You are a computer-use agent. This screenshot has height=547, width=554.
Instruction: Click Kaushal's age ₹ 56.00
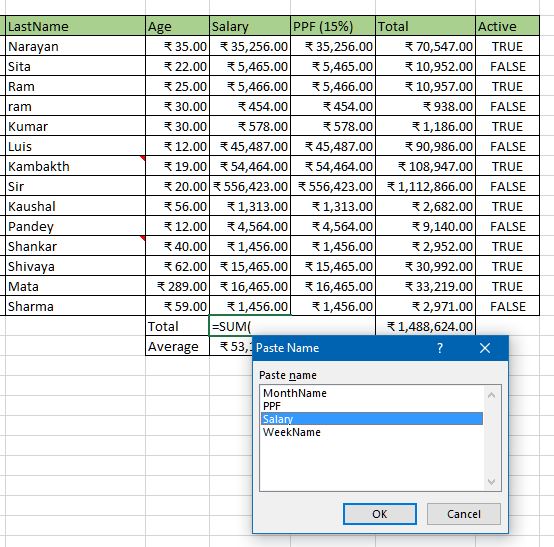(177, 206)
